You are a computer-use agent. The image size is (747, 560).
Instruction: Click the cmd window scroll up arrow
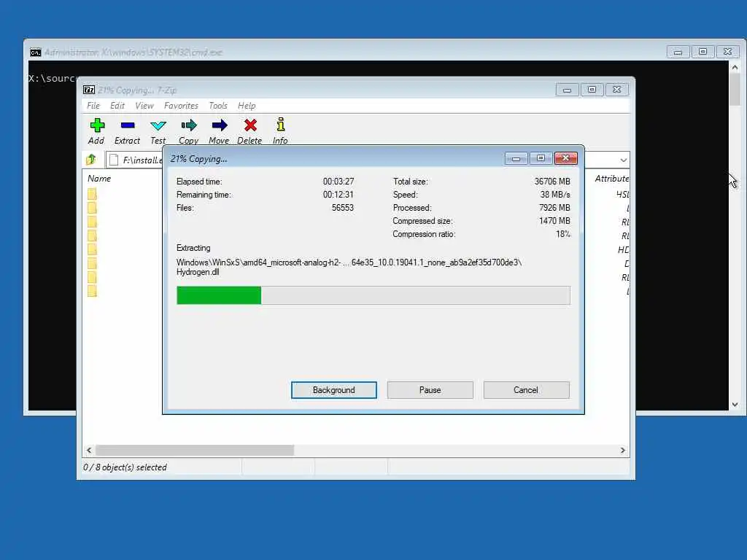coord(735,67)
